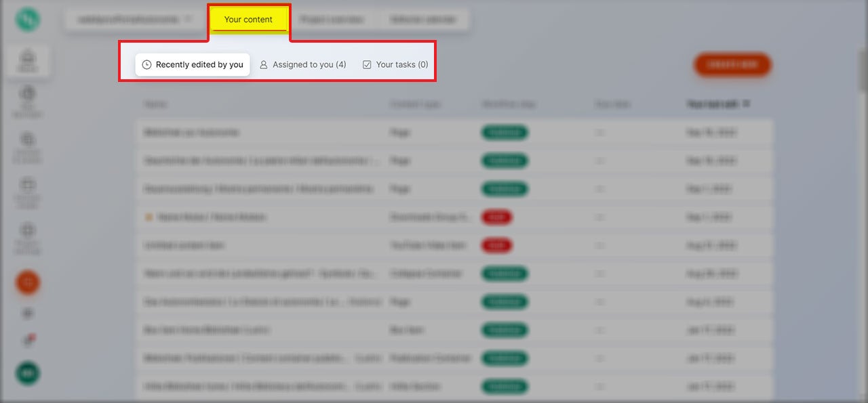
Task: Click the first red status badge
Action: (496, 217)
